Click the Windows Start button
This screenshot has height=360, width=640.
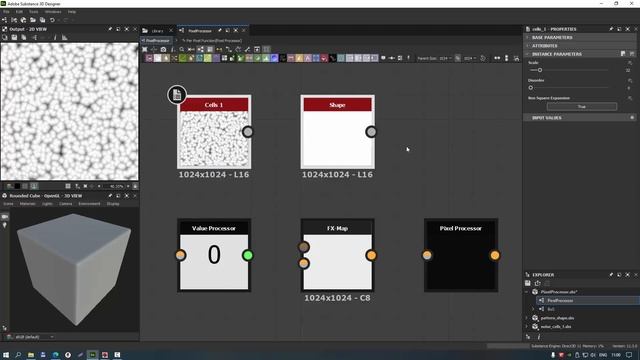[x=6, y=355]
